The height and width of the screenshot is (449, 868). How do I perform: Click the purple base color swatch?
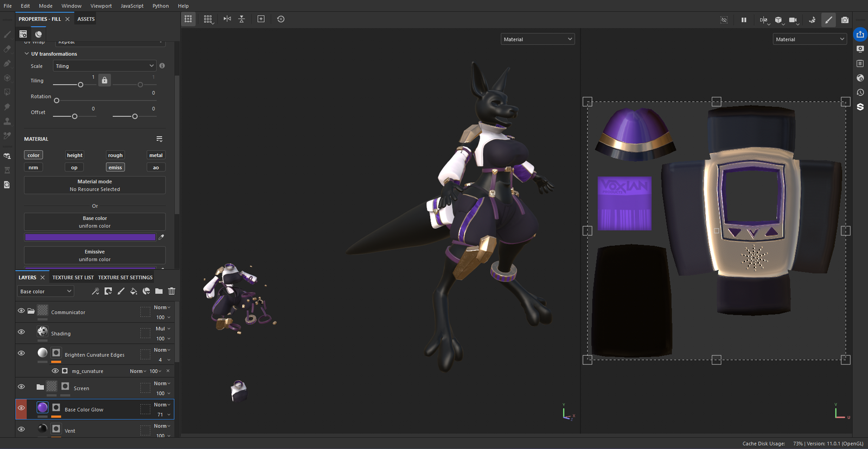click(x=90, y=237)
